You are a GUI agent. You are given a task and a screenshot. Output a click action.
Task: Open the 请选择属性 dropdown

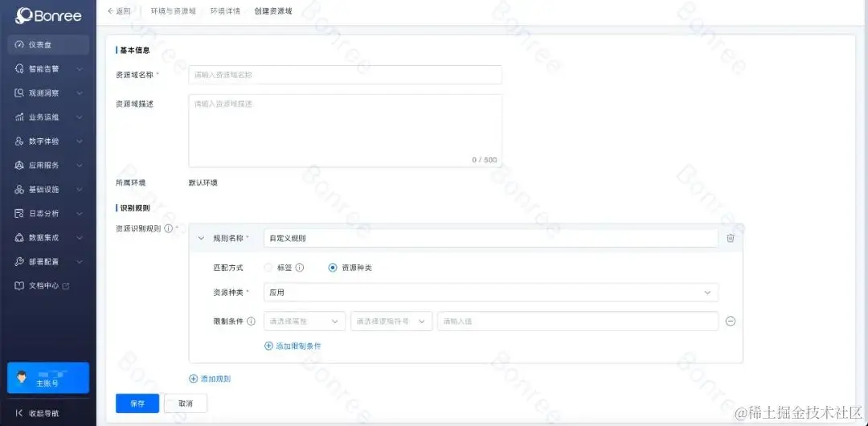[x=305, y=322]
